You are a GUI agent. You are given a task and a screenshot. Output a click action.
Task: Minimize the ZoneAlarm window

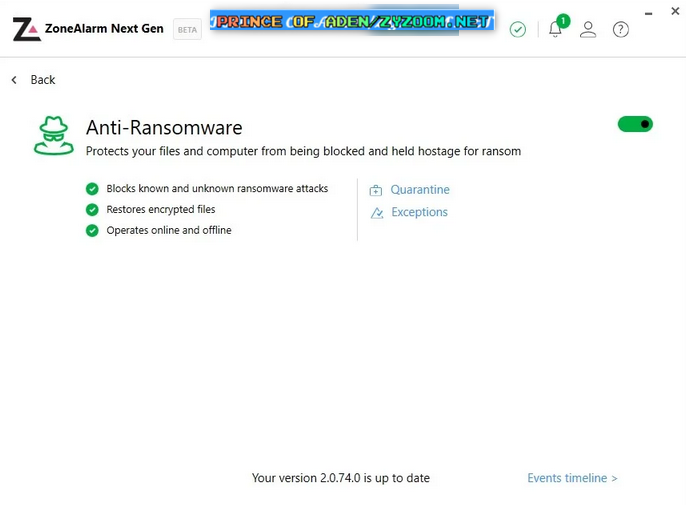648,14
